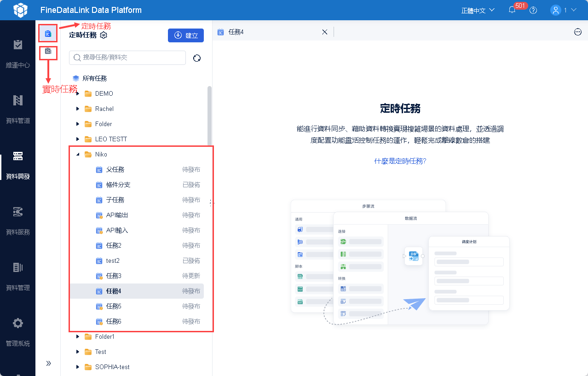The image size is (588, 376).
Task: Click the 已發佈 status of 條件分支
Action: tap(191, 185)
